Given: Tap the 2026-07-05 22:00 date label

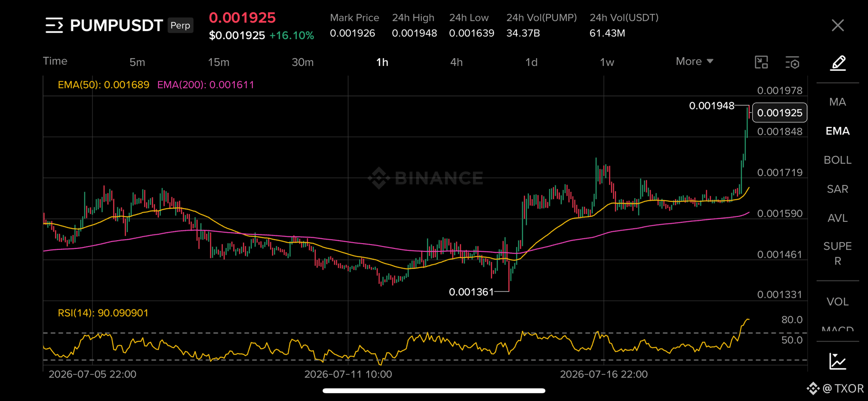Looking at the screenshot, I should pos(92,374).
